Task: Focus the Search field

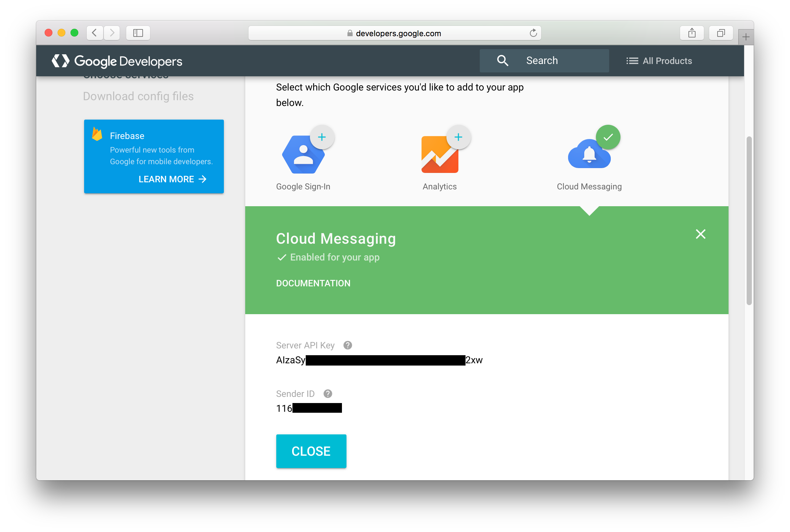Action: [x=544, y=60]
